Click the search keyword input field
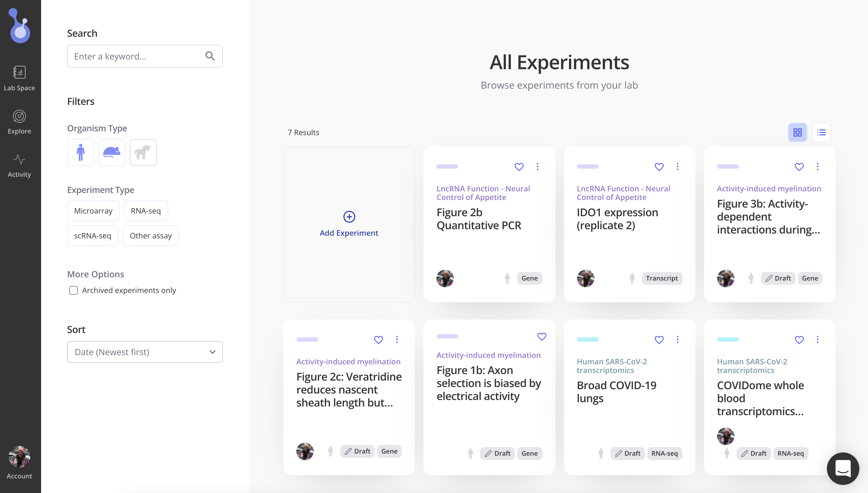868x493 pixels. pyautogui.click(x=145, y=56)
